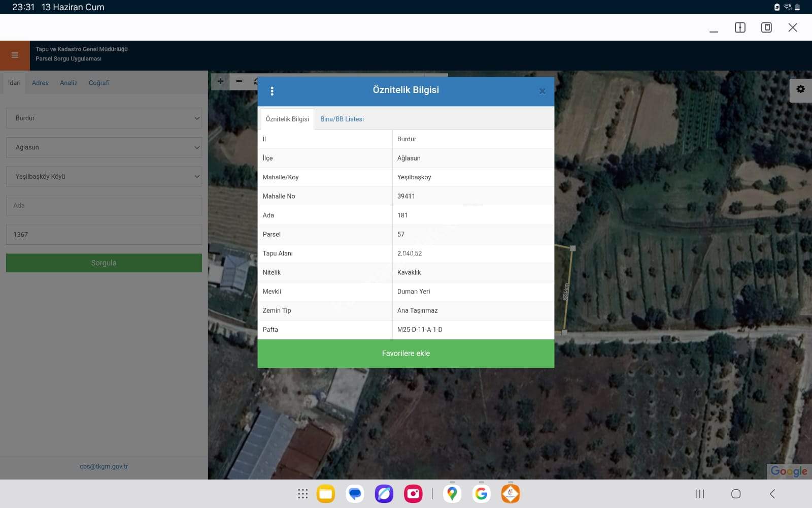Click the three-dot menu in Öznitelik Bilgisi dialog
This screenshot has width=812, height=508.
[x=272, y=91]
